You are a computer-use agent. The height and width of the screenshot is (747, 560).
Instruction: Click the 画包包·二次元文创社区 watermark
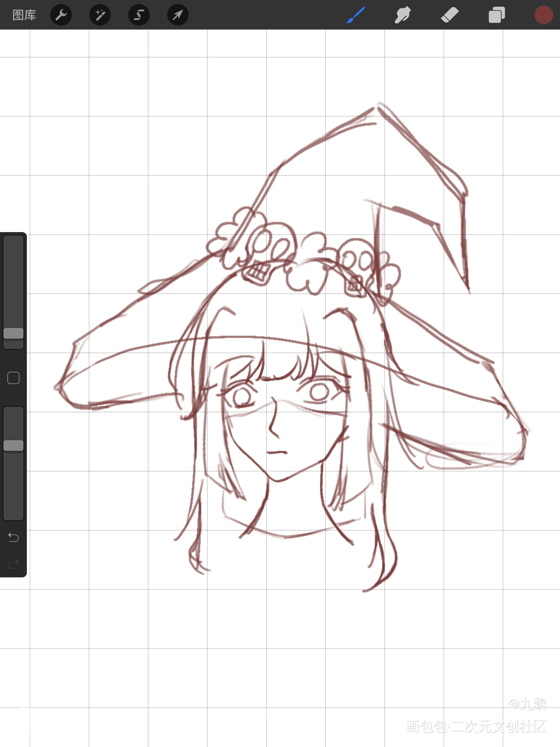coord(476,726)
